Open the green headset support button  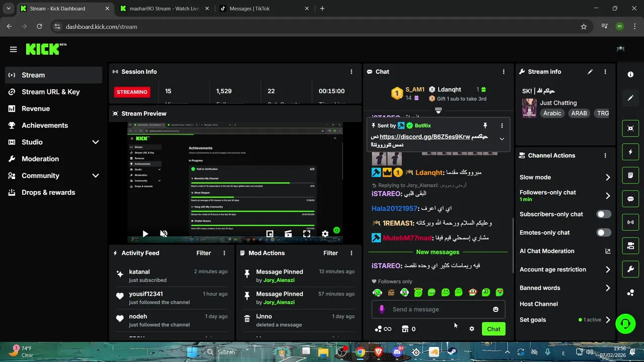[x=625, y=323]
